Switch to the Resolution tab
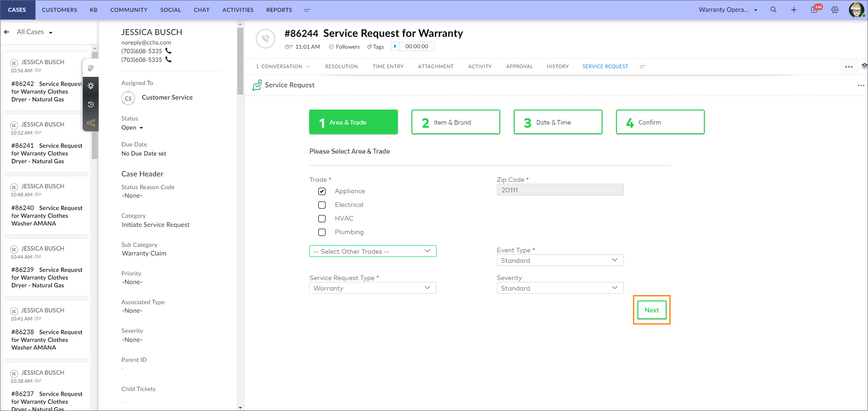The width and height of the screenshot is (868, 411). [341, 66]
